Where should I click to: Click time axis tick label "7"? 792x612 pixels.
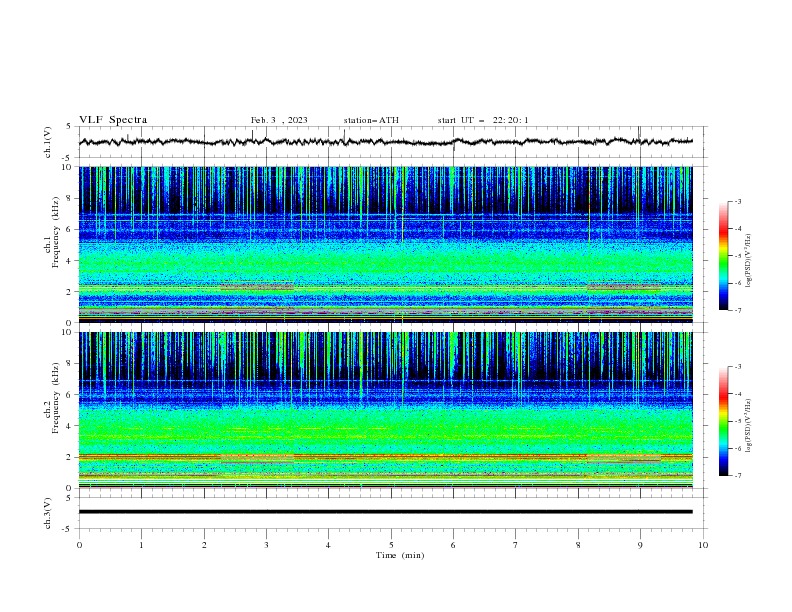tap(516, 545)
